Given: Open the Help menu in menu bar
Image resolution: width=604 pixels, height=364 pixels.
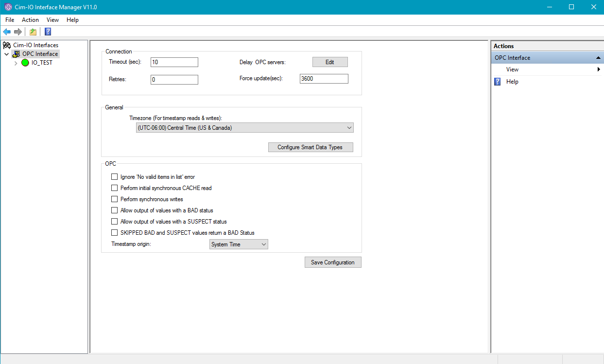Looking at the screenshot, I should click(72, 20).
